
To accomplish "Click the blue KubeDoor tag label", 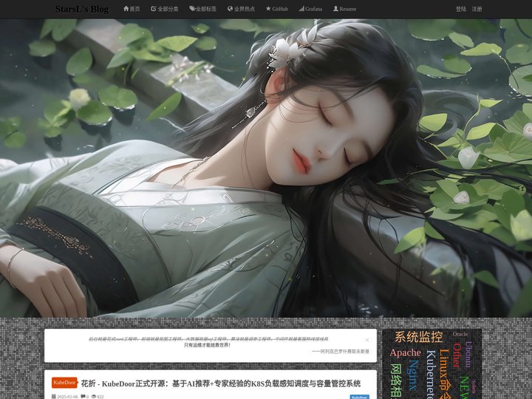I will tap(359, 397).
